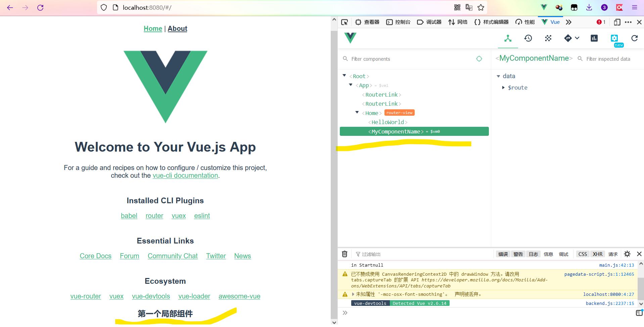Open the Vuex store tab with the dots icon
Image resolution: width=644 pixels, height=327 pixels.
[x=548, y=38]
